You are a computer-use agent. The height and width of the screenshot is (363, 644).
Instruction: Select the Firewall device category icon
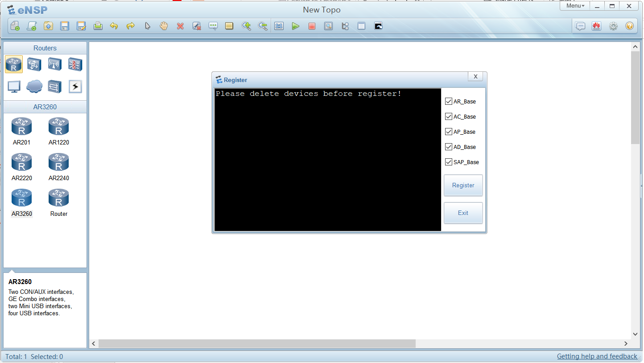(75, 65)
